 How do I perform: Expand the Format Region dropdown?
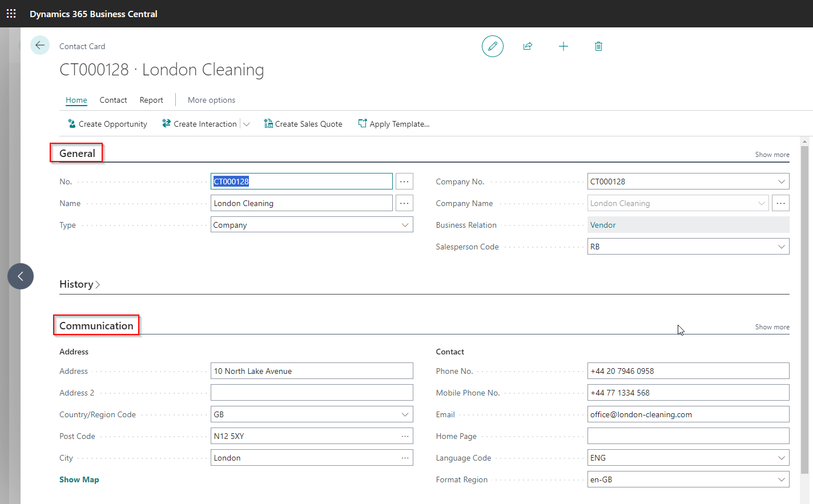(x=781, y=479)
